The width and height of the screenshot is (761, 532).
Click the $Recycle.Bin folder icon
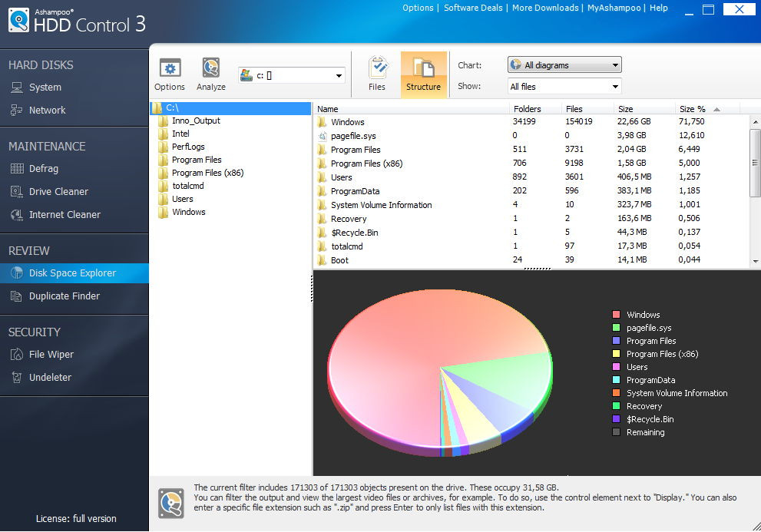click(322, 233)
